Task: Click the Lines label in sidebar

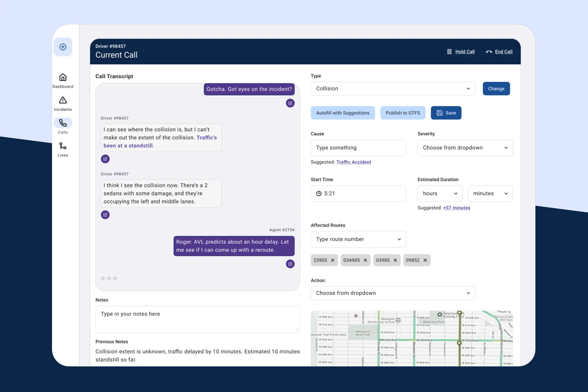Action: click(x=63, y=155)
